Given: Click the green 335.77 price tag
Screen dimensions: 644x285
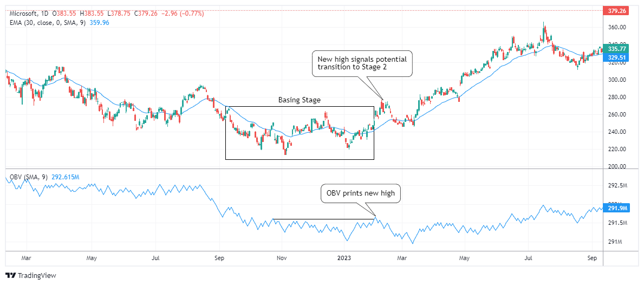Looking at the screenshot, I should coord(616,48).
